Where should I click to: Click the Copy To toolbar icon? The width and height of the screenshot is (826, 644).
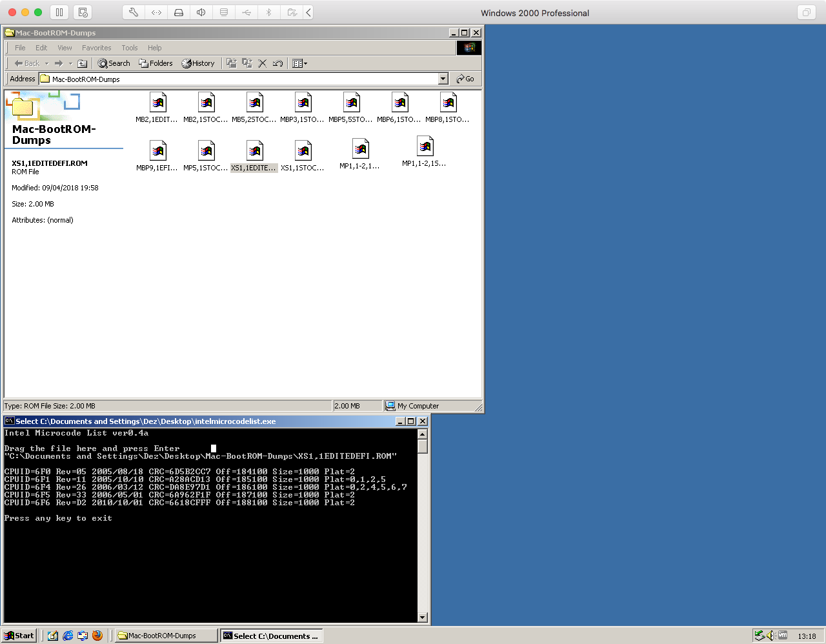(x=247, y=63)
